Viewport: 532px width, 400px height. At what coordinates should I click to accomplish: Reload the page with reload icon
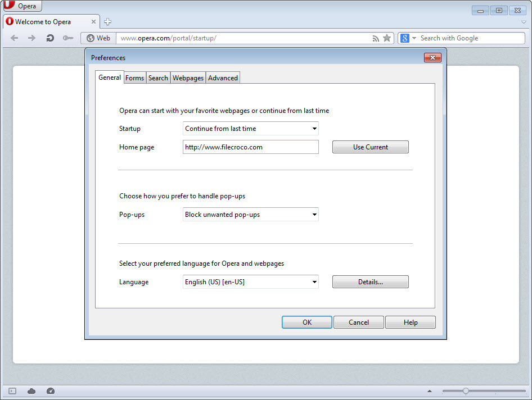(x=50, y=38)
